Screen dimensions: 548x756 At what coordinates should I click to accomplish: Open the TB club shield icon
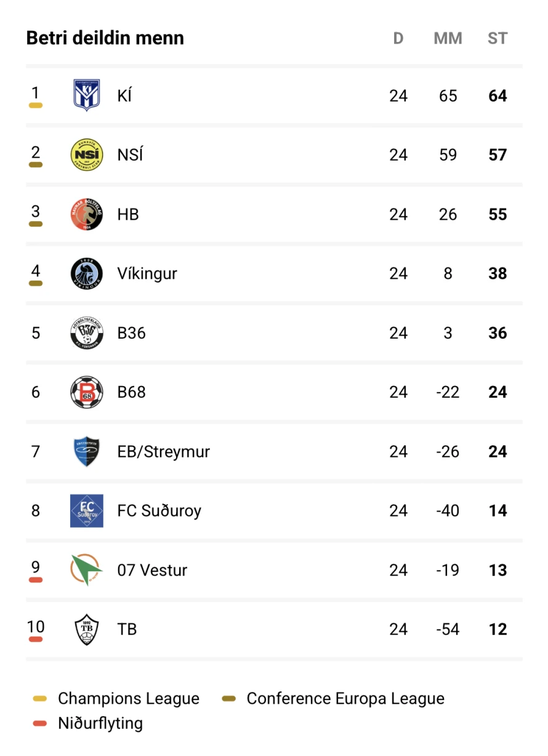pos(87,629)
